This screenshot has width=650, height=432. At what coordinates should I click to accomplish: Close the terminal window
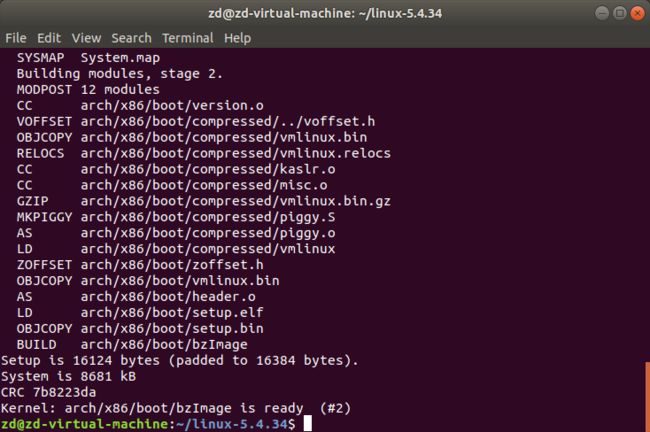tap(638, 13)
